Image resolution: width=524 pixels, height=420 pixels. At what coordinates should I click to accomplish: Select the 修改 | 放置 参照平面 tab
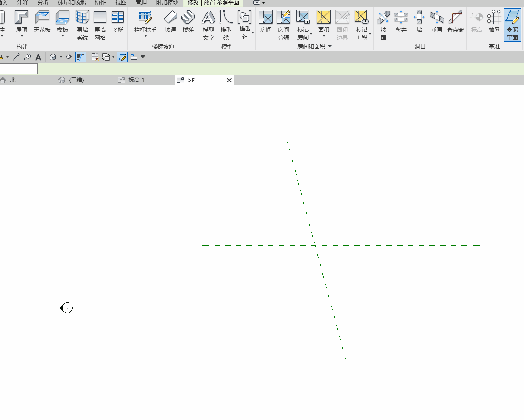(213, 3)
